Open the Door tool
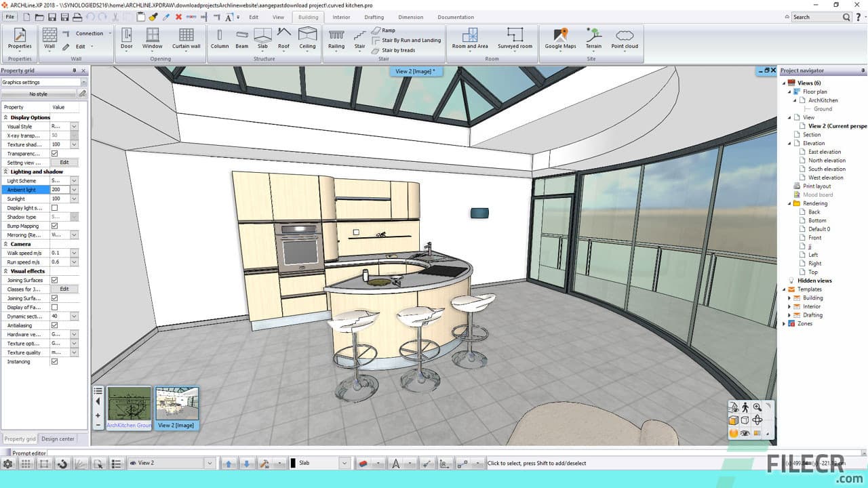Image resolution: width=868 pixels, height=488 pixels. [126, 39]
